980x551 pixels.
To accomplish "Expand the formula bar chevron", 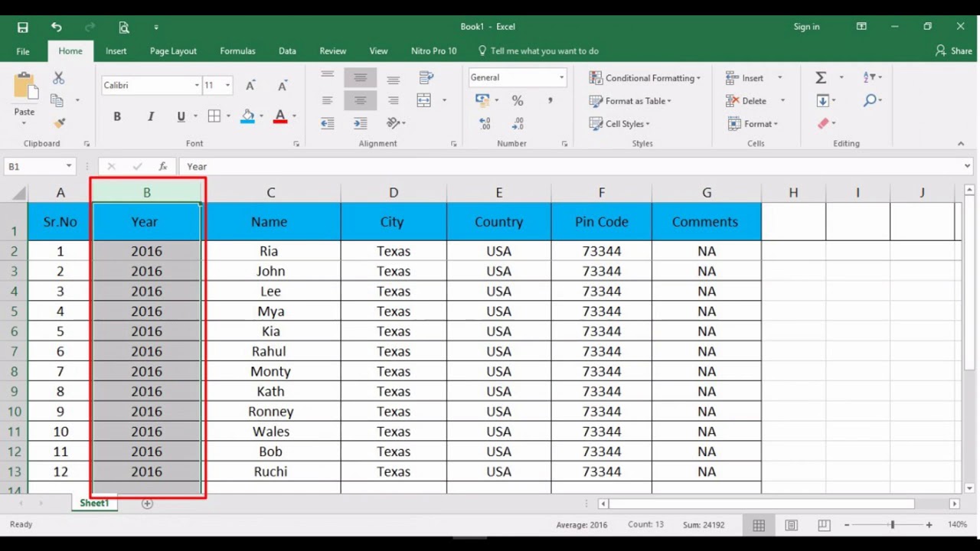I will click(x=968, y=166).
